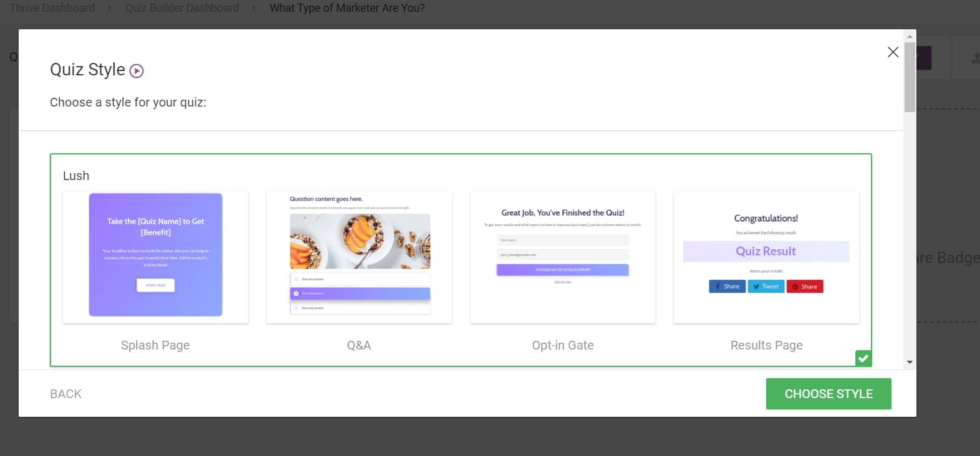Click the Twitter Tweet icon in Results preview
This screenshot has width=980, height=456.
[x=756, y=287]
